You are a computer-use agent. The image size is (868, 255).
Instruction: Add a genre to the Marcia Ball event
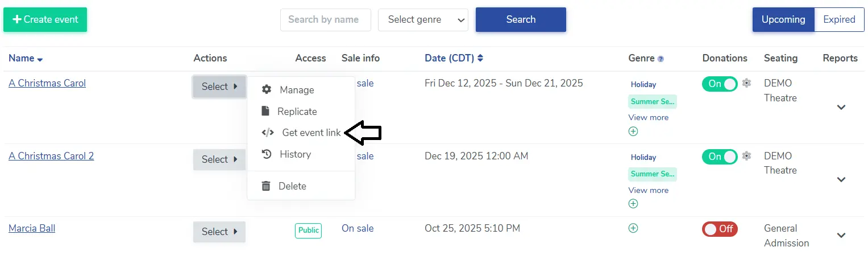point(633,228)
